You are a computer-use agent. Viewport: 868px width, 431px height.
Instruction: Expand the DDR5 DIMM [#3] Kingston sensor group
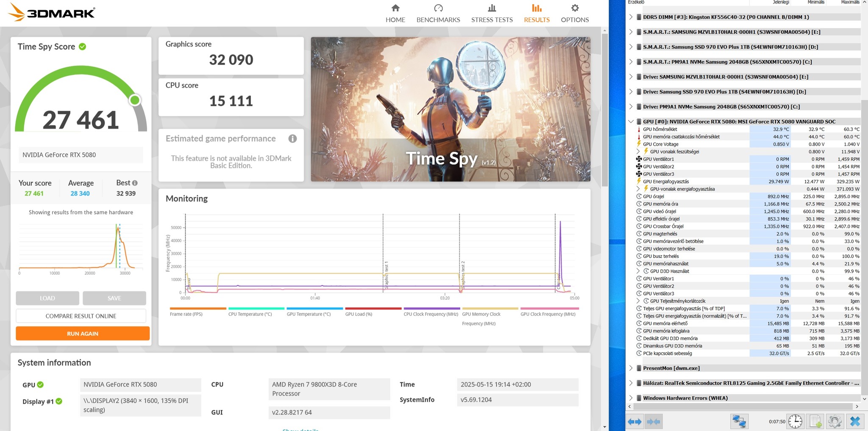pos(631,17)
